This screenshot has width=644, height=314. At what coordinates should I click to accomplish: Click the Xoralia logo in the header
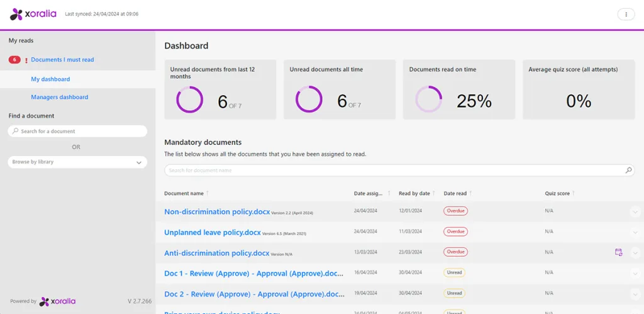point(33,14)
